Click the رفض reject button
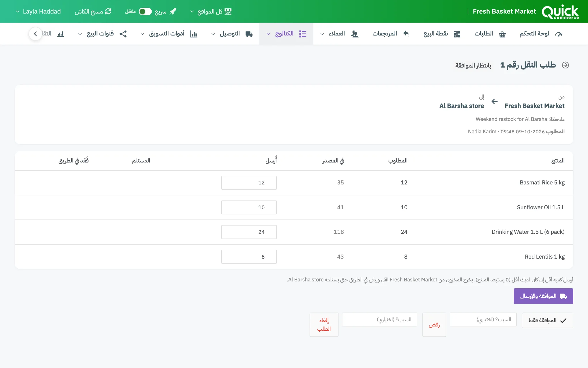 (434, 325)
